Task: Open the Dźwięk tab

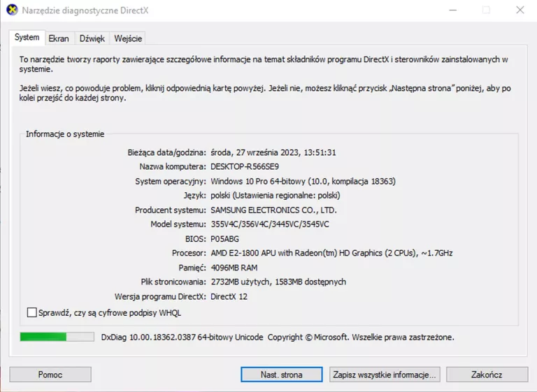Action: click(x=92, y=38)
